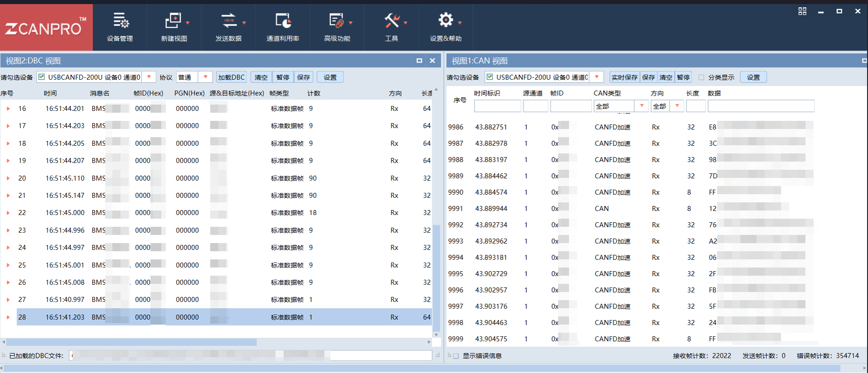Expand row 16 in DBC view
Viewport: 868px width, 373px height.
[x=8, y=109]
